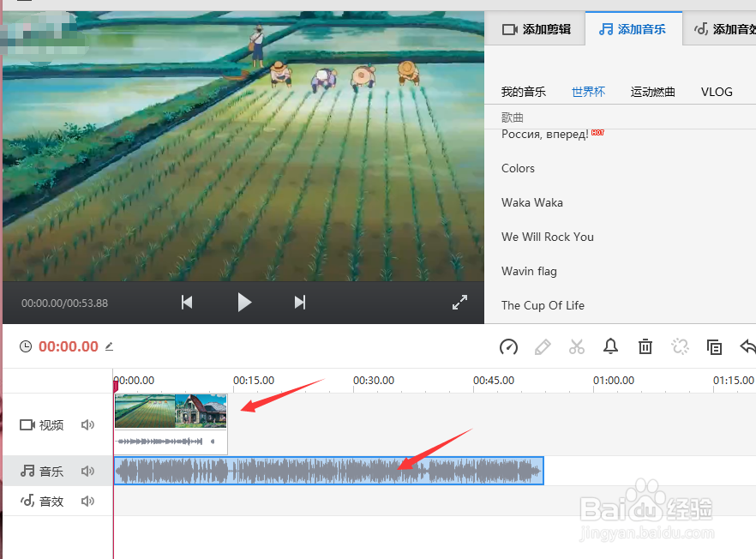Mute the video track

pos(87,425)
